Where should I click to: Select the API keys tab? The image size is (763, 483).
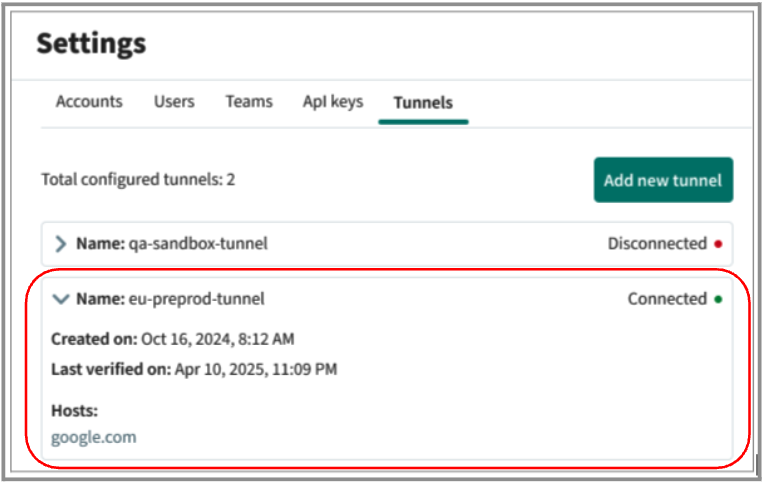333,102
